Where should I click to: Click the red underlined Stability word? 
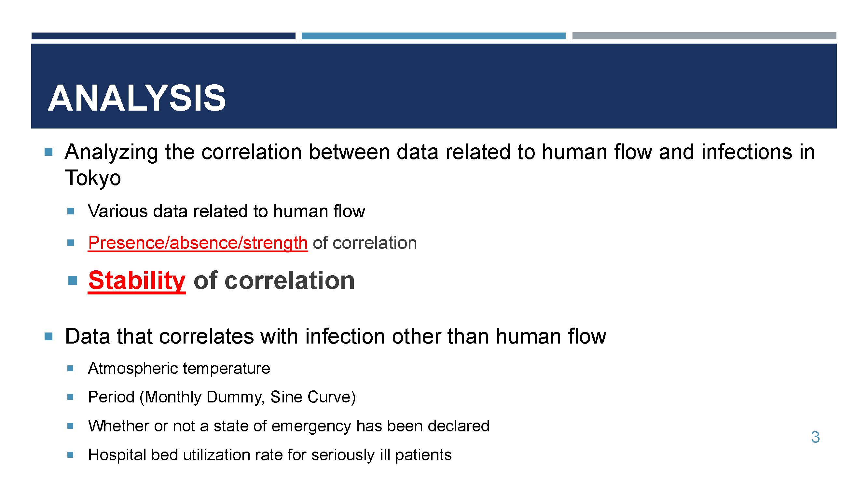tap(137, 281)
